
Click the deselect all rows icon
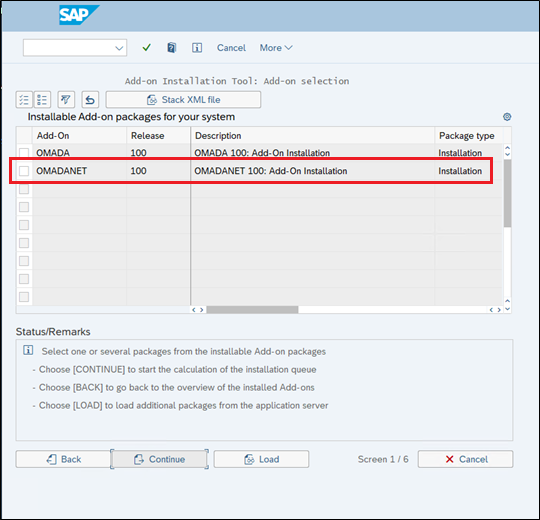point(42,100)
